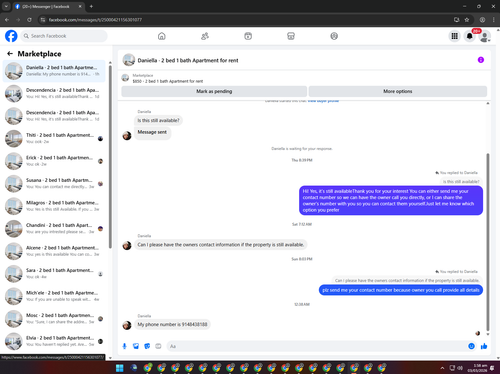Open the Windows Start button
This screenshot has width=500, height=374.
[120, 368]
